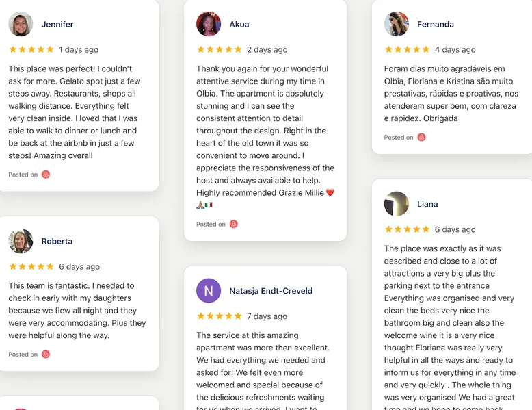Click the purple N avatar for Natasja
This screenshot has height=410, width=532.
209,291
